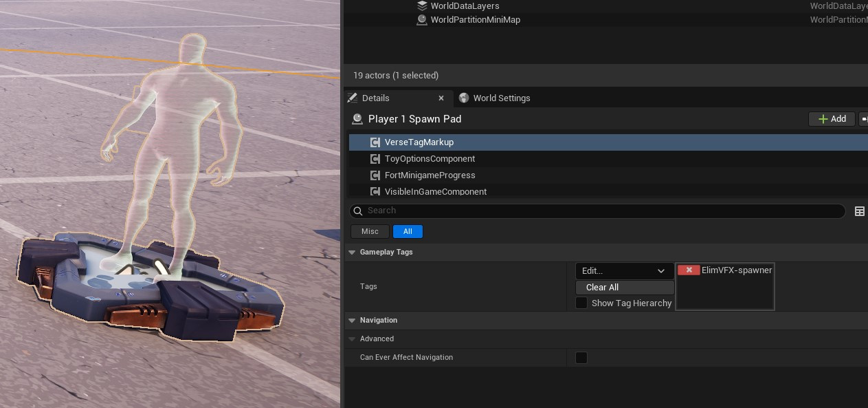Click the VisibleInGameComponent component icon
The image size is (868, 408).
pos(375,191)
